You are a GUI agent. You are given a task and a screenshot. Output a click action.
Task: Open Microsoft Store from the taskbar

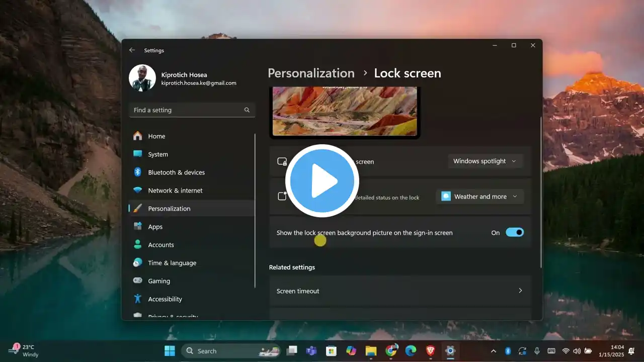click(x=331, y=351)
